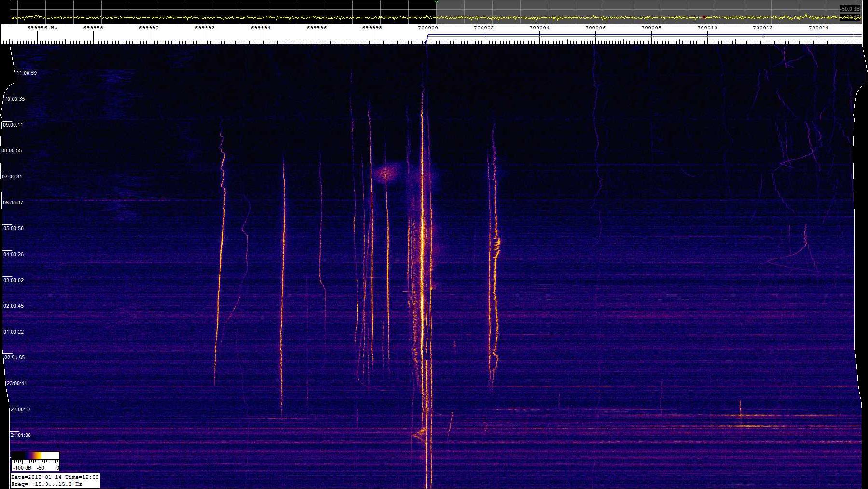Select the 22:00:17 time marker

click(20, 409)
